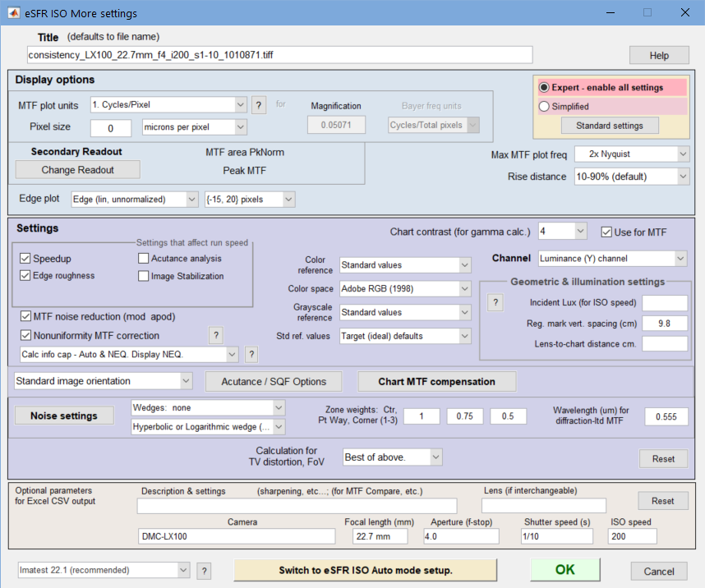Close the eSFR ISO More settings window
This screenshot has width=705, height=588.
pos(685,12)
